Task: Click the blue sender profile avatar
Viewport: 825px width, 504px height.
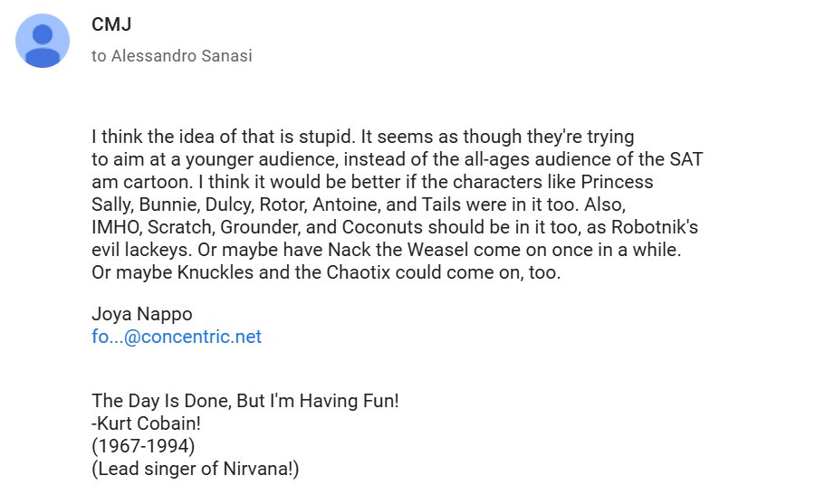Action: (43, 41)
